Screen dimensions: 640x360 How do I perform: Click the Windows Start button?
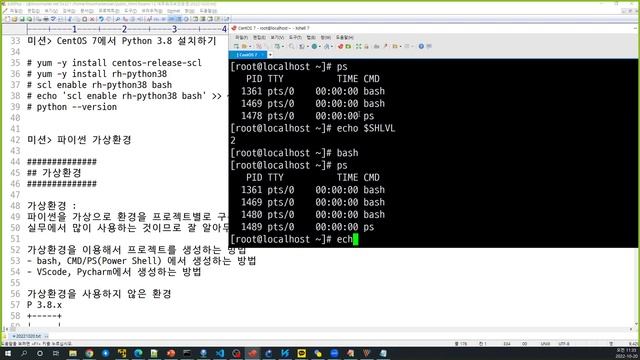tap(7, 353)
